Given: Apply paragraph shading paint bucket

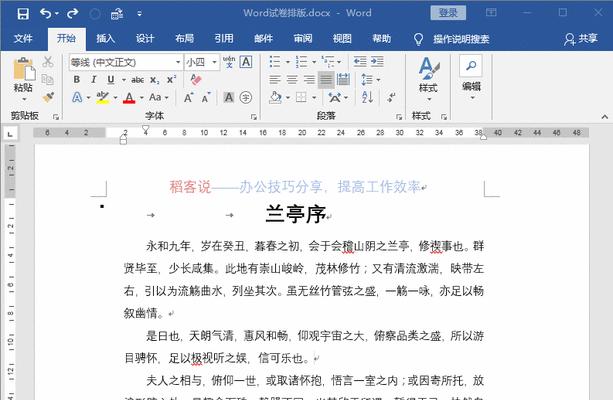Looking at the screenshot, I should click(x=275, y=97).
